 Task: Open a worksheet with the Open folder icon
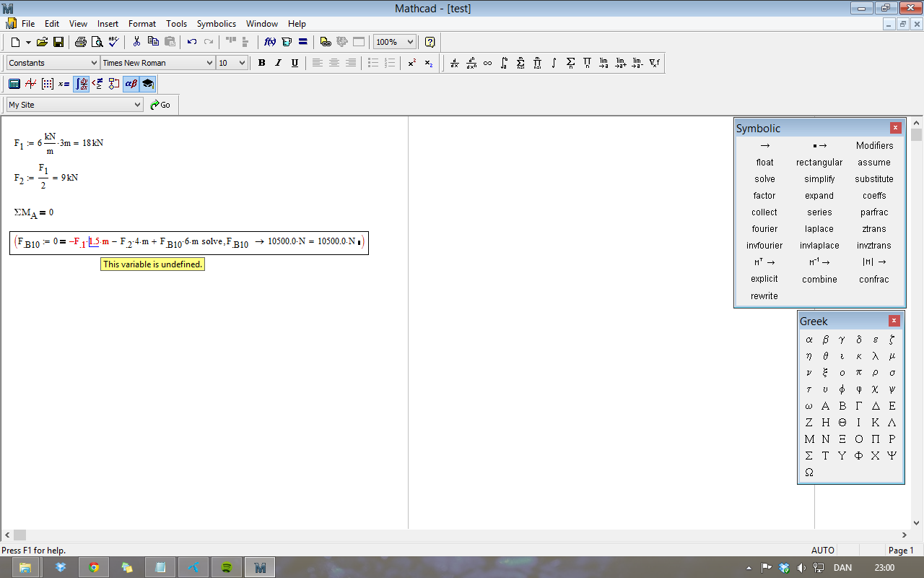[42, 42]
